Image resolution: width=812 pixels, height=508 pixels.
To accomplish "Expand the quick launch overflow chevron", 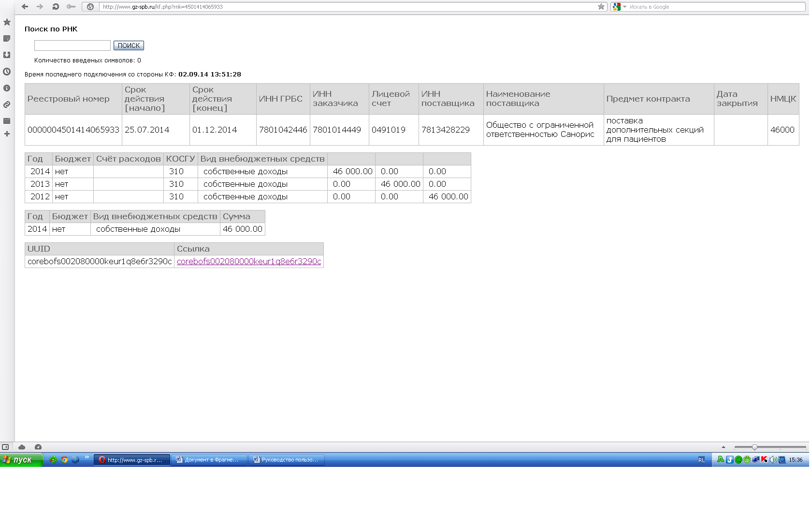I will pyautogui.click(x=87, y=457).
